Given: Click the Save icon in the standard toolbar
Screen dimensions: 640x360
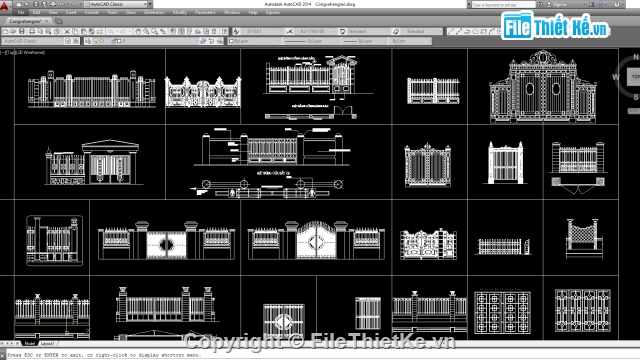Looking at the screenshot, I should point(22,31).
